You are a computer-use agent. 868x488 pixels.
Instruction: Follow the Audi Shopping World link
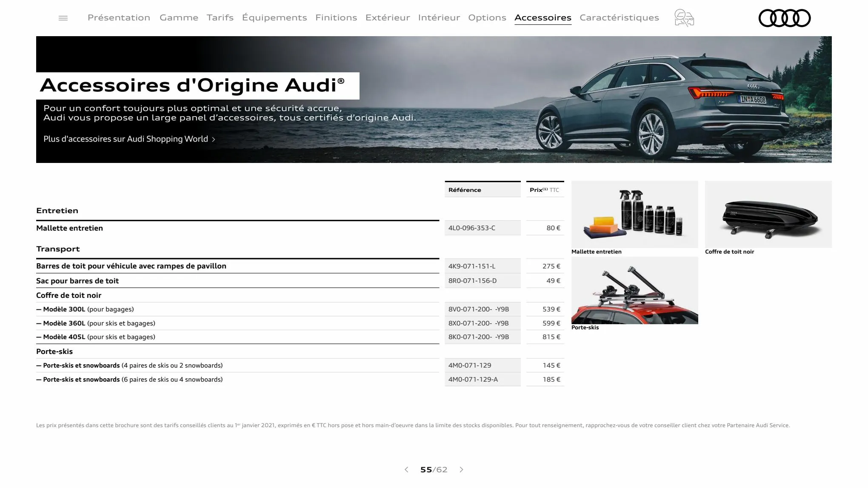pyautogui.click(x=129, y=139)
